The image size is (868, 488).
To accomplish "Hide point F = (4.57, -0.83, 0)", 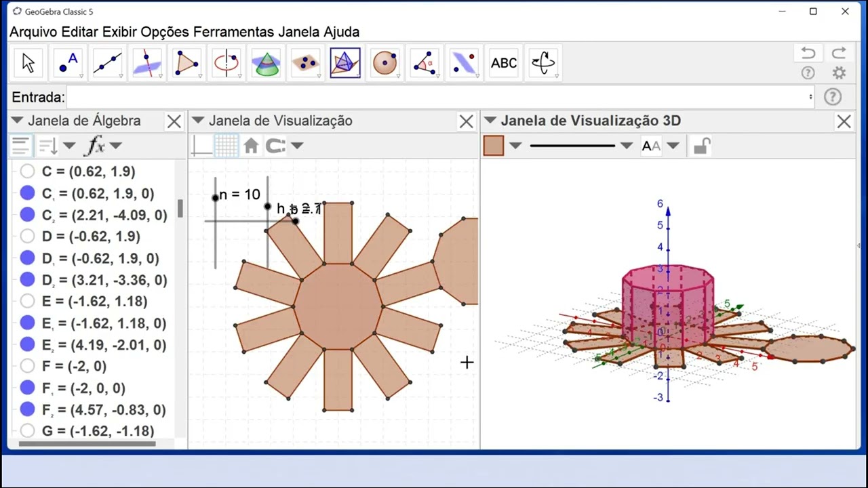I will (x=27, y=409).
